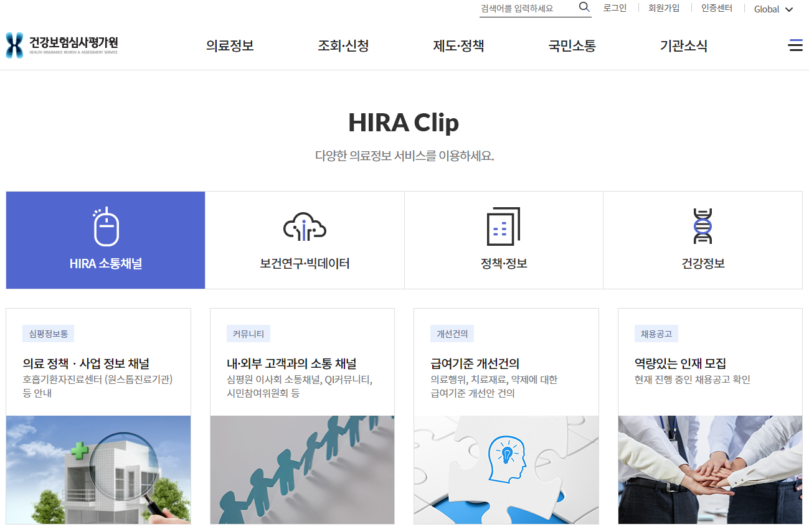The width and height of the screenshot is (809, 532).
Task: Click the 의료행위, 치료재료 description text
Action: [x=494, y=386]
